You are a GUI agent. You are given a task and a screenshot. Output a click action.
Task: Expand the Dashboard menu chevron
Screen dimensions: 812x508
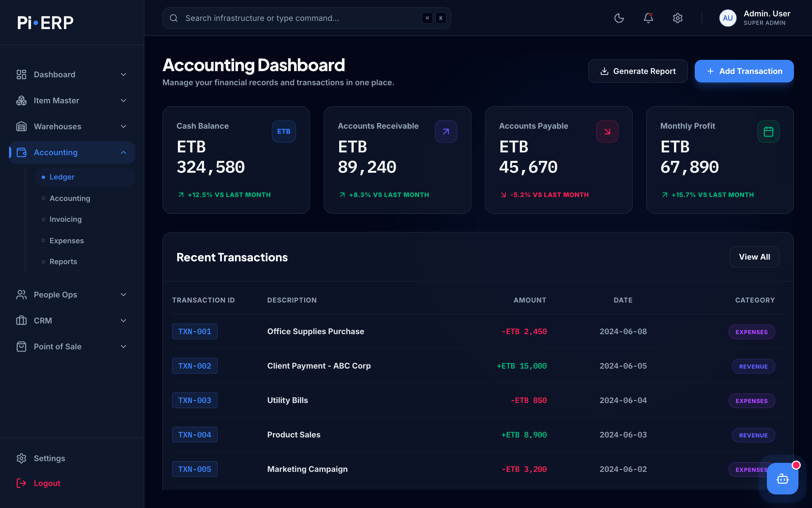[123, 75]
